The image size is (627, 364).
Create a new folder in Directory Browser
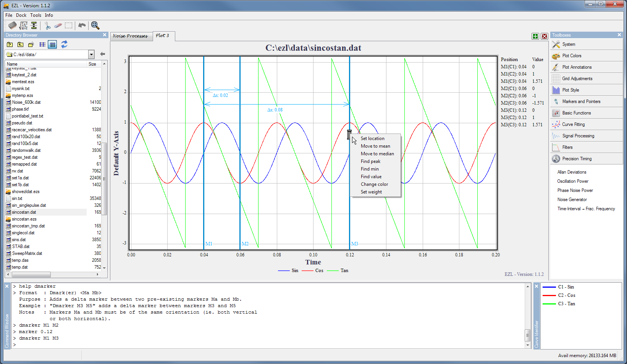point(31,45)
